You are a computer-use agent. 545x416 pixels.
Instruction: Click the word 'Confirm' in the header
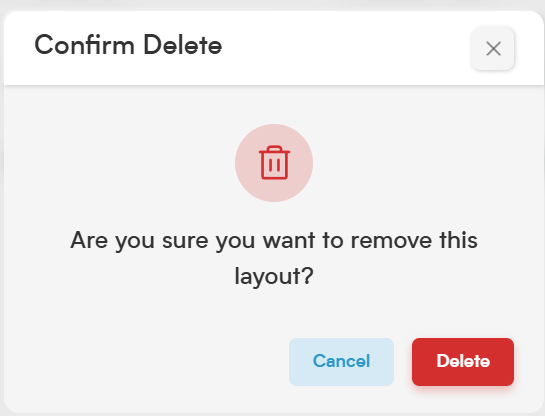pos(84,45)
